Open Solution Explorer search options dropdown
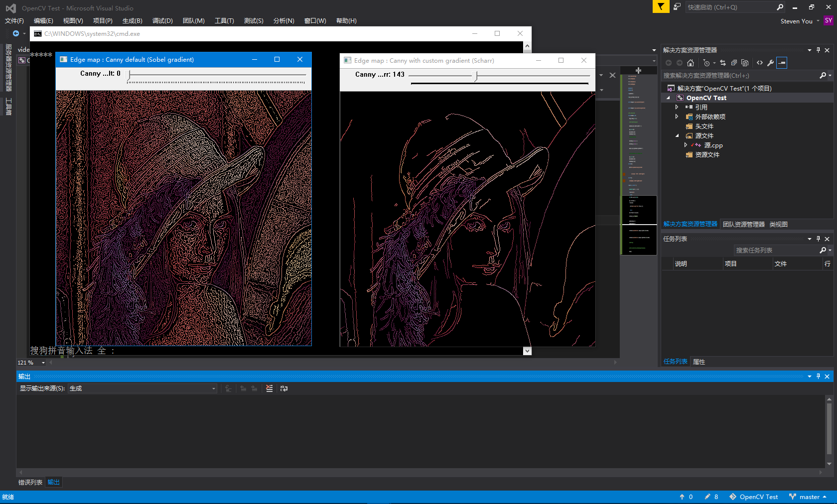Screen dimensions: 837x504 point(830,76)
